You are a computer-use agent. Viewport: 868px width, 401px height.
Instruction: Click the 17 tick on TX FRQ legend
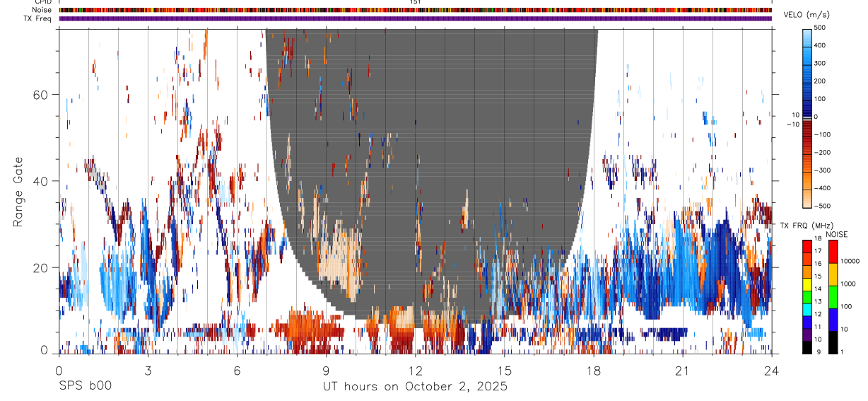click(819, 251)
